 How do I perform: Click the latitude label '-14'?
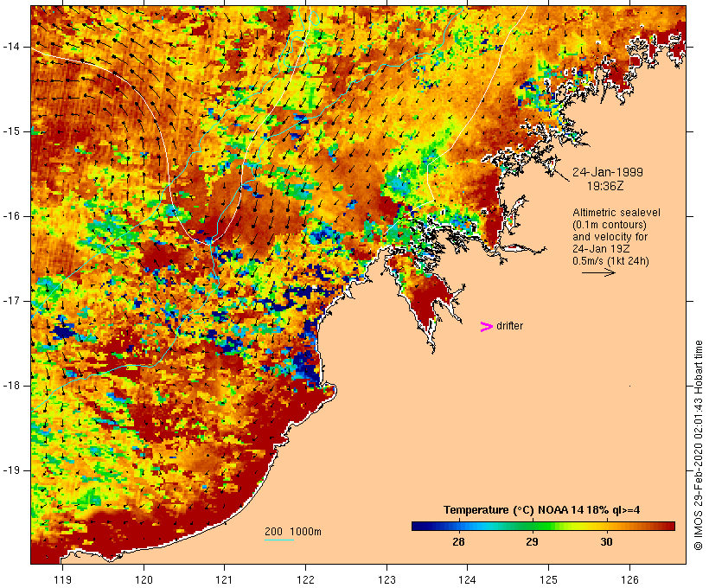coord(11,47)
